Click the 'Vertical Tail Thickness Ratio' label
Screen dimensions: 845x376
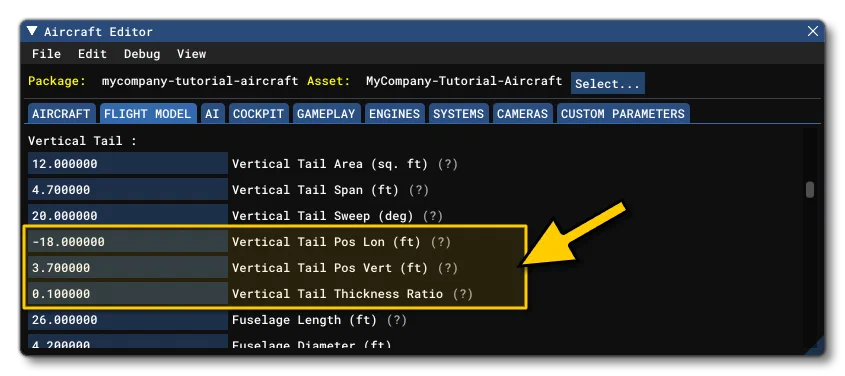coord(337,294)
